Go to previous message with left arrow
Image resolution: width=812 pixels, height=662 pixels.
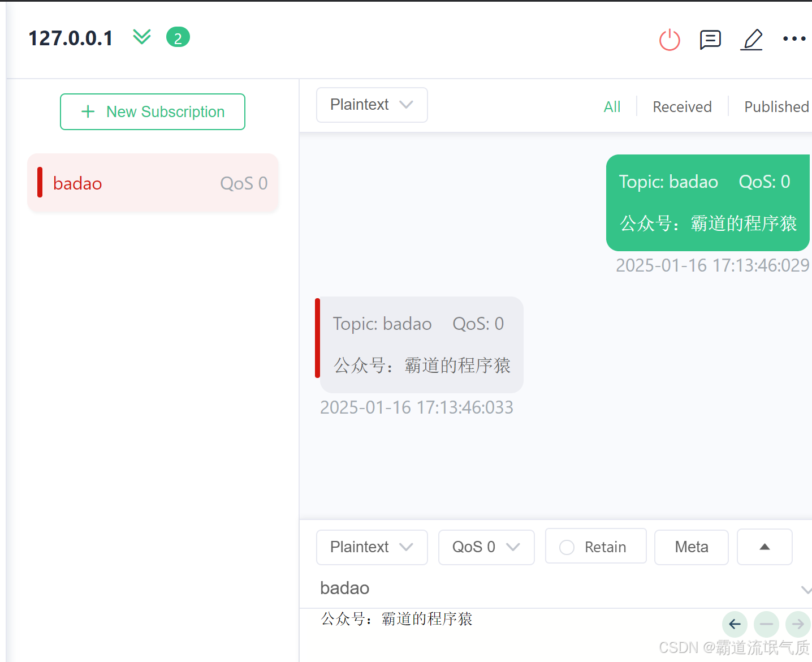(735, 624)
